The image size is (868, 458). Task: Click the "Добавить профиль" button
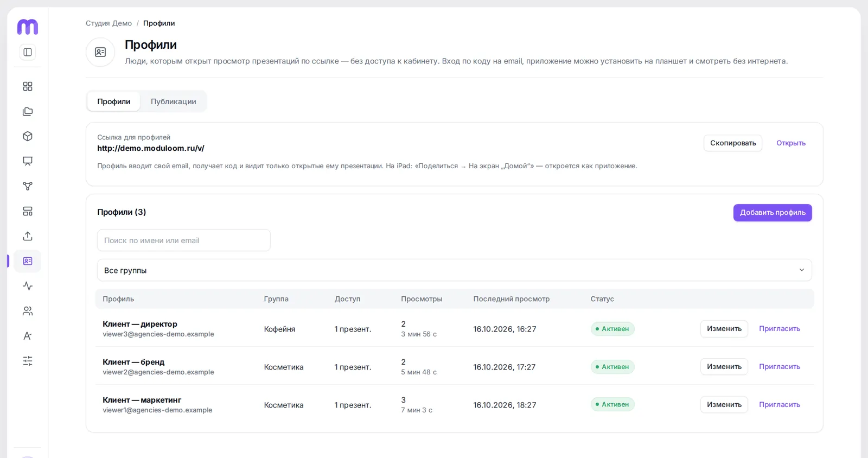(773, 213)
